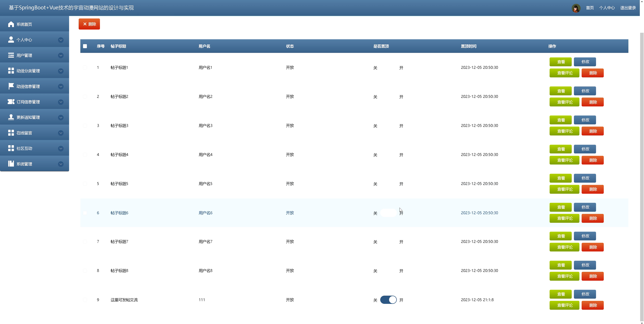Expand the 系统管理 menu chevron
The height and width of the screenshot is (324, 644).
coord(61,164)
